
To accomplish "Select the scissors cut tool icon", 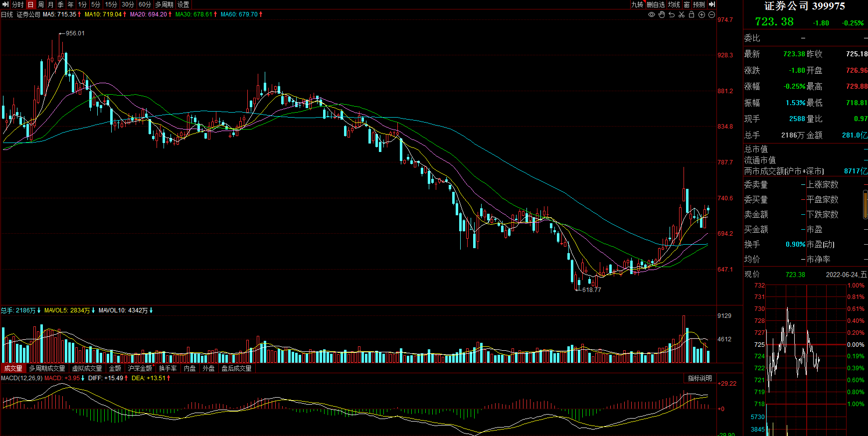I will [x=682, y=14].
